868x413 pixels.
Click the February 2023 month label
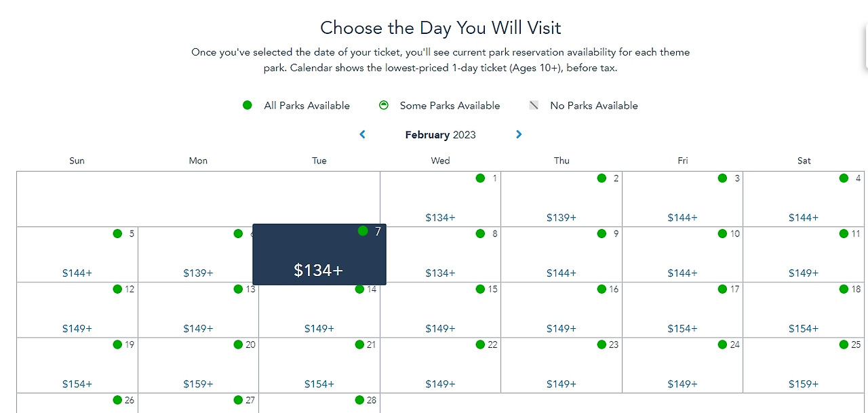(x=440, y=134)
